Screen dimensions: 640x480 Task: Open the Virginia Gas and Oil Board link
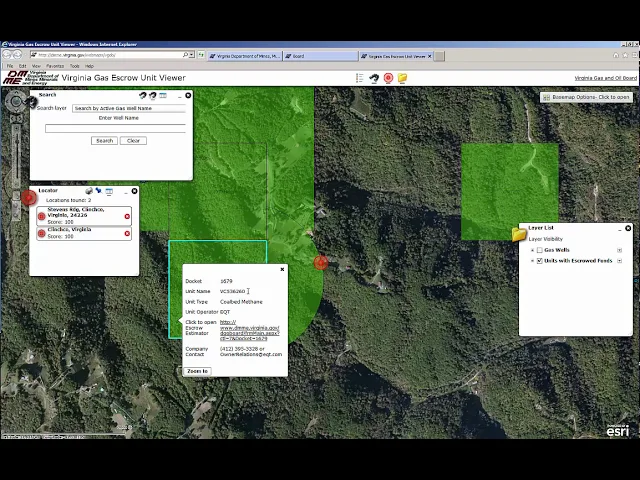(605, 78)
